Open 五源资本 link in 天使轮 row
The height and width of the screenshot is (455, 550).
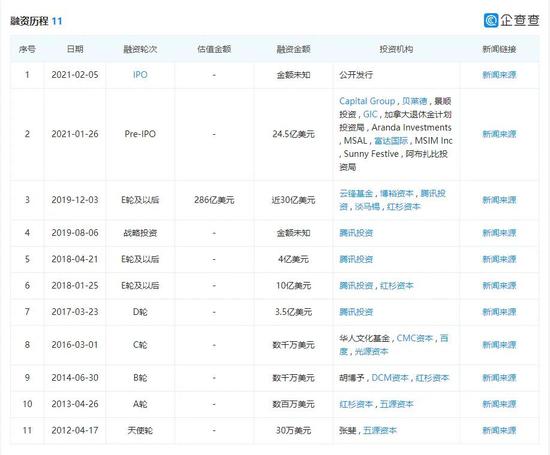[x=380, y=430]
